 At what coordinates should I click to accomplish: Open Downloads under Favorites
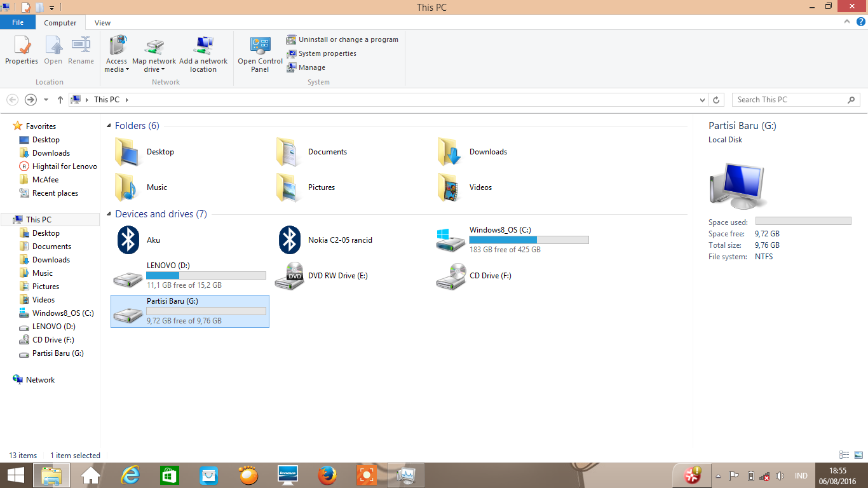pos(51,153)
